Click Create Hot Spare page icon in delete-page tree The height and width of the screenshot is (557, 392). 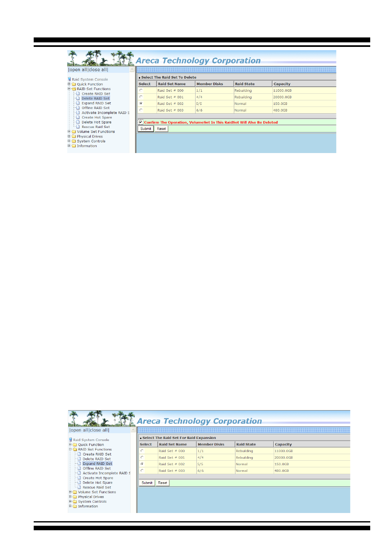point(78,117)
